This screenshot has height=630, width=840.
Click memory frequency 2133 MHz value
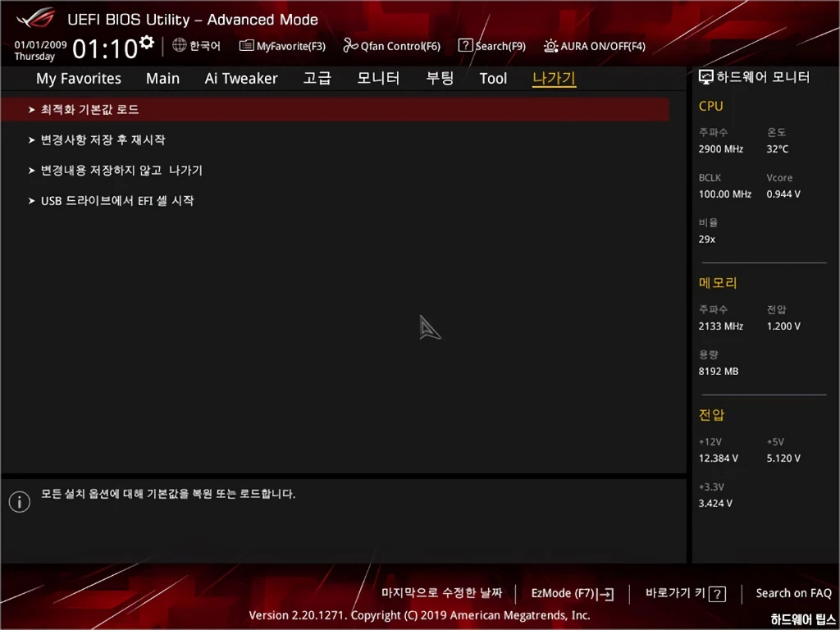coord(720,326)
